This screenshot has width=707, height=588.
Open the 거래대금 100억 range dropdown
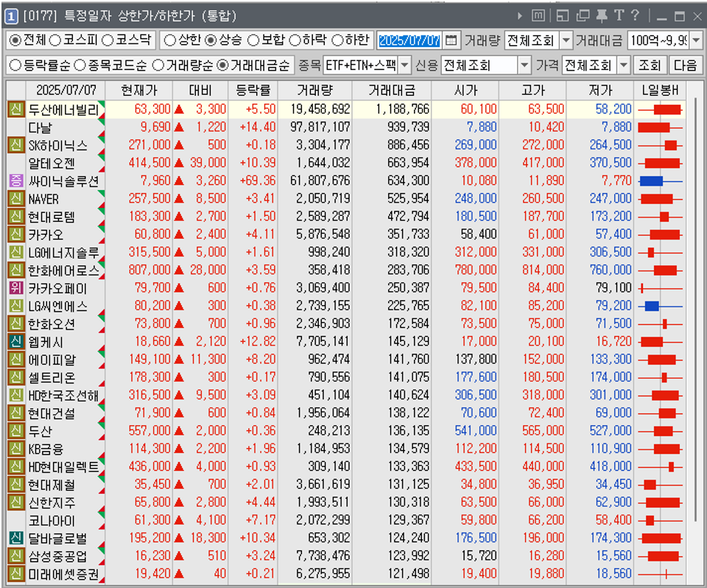coord(696,41)
